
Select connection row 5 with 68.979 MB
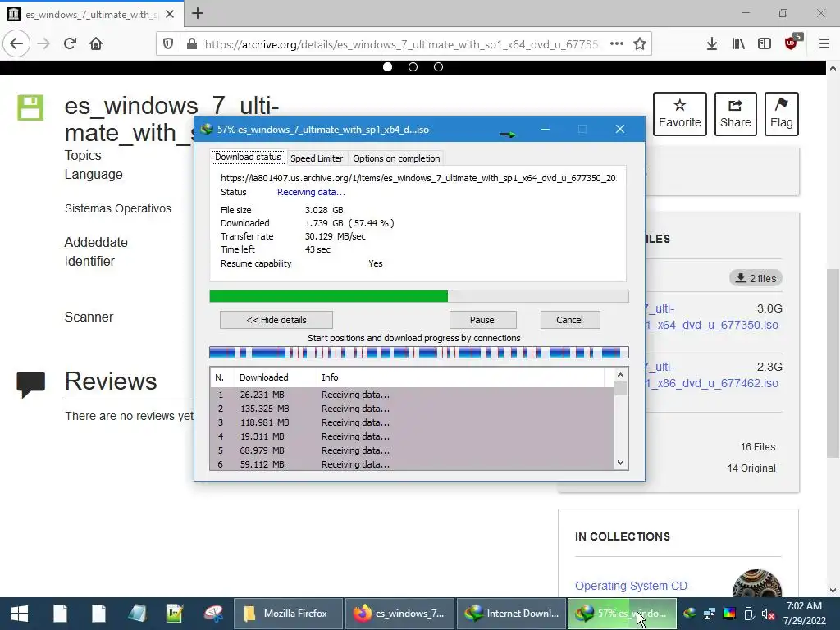point(412,450)
